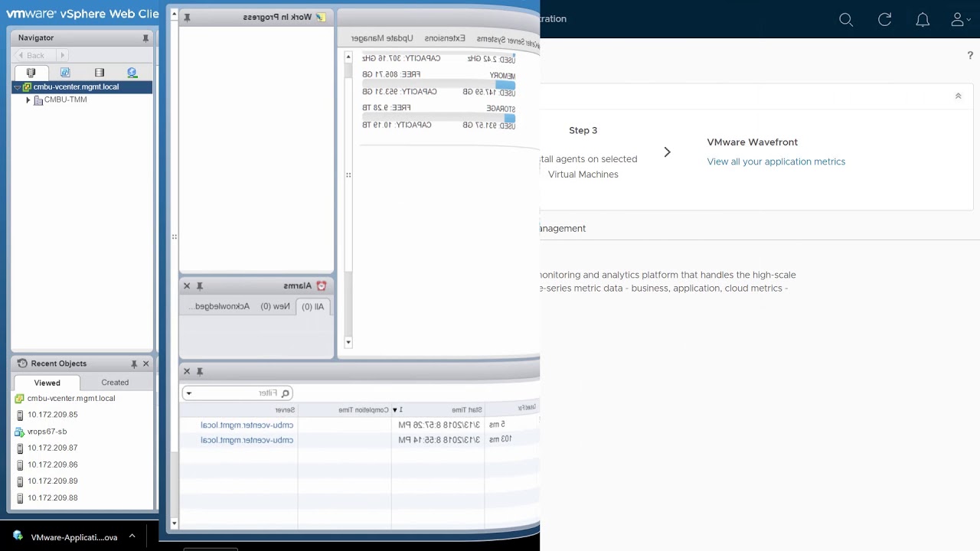Screen dimensions: 980x551
Task: Select the Hosts and Clusters navigator tab icon
Action: pos(31,73)
